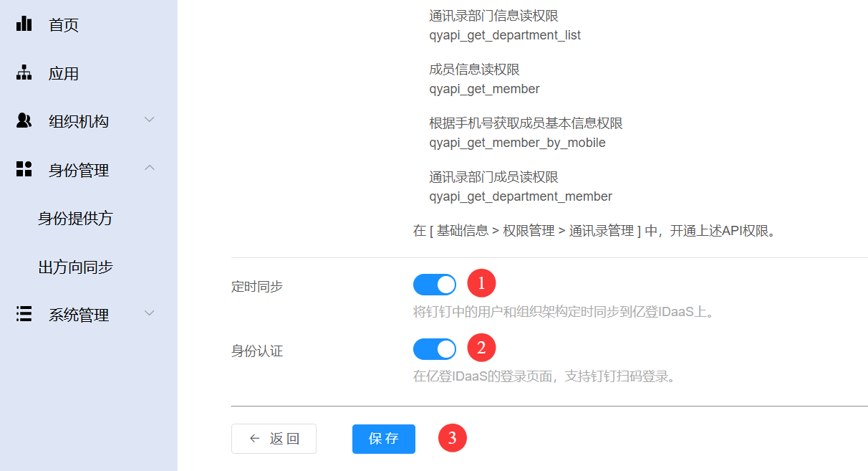Viewport: 868px width, 471px height.
Task: Click the 首页 bar chart icon
Action: point(24,24)
